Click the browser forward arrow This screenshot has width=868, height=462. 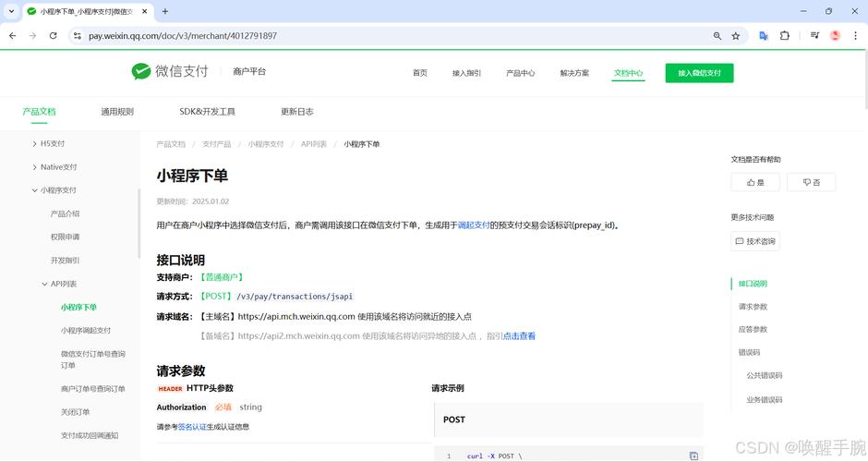[x=32, y=35]
